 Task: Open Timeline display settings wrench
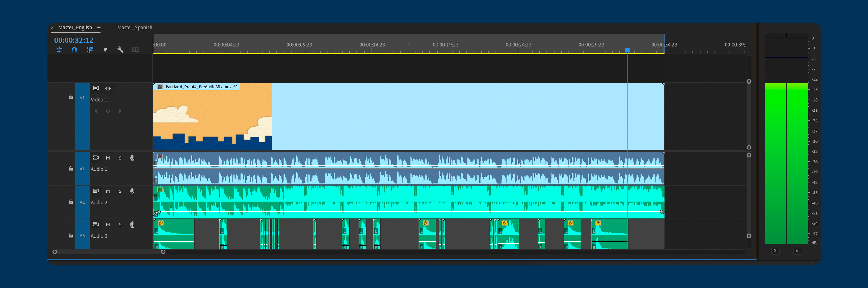click(x=120, y=50)
